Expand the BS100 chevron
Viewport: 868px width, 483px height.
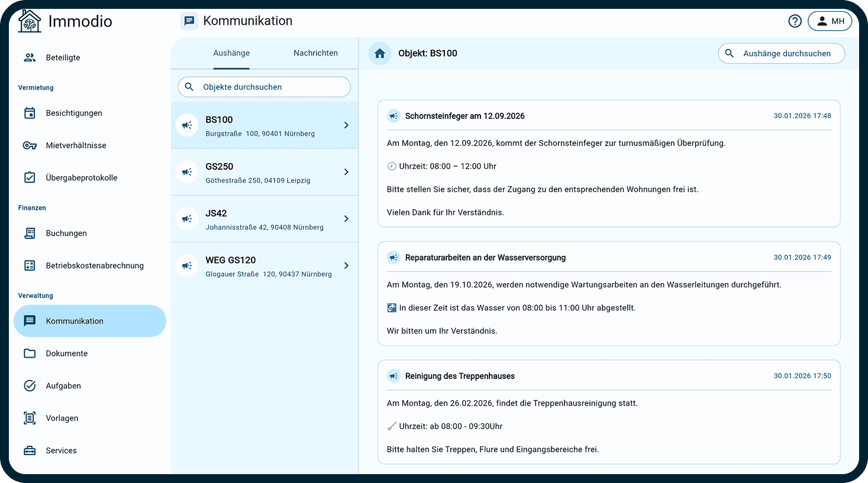click(x=347, y=125)
